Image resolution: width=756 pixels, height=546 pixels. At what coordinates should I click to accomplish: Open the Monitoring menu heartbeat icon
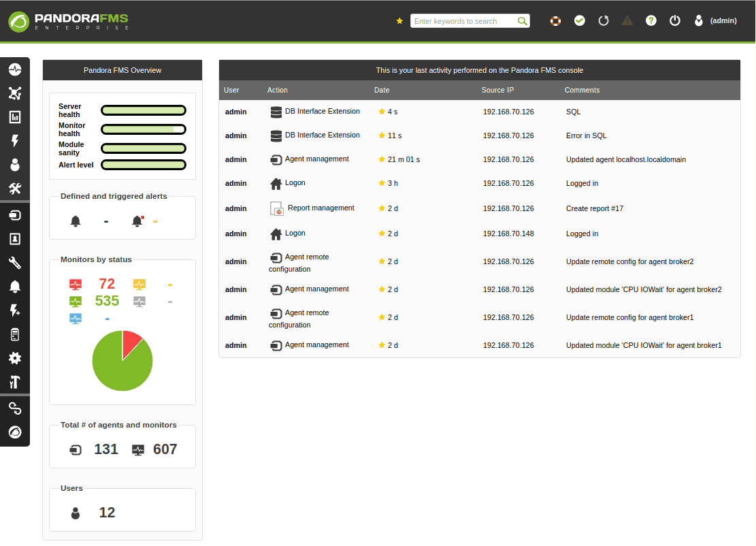(x=15, y=69)
